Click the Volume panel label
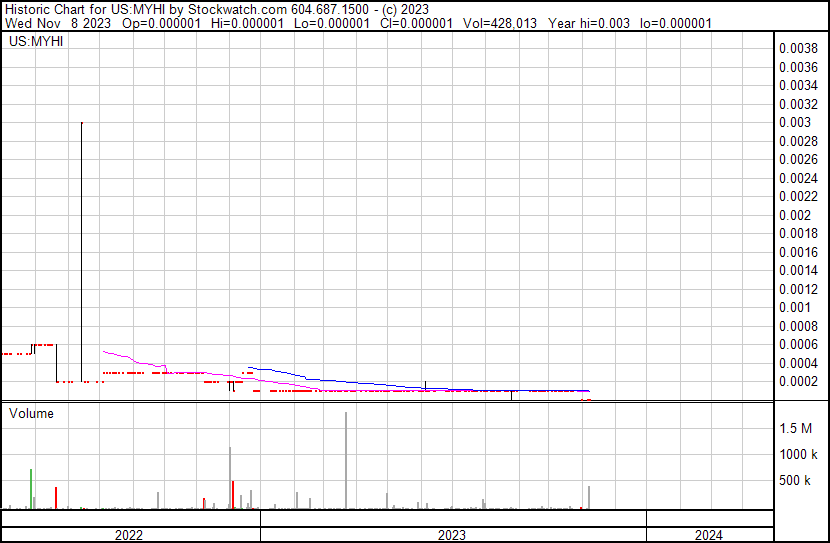Screen dimensions: 830x543 click(x=31, y=413)
